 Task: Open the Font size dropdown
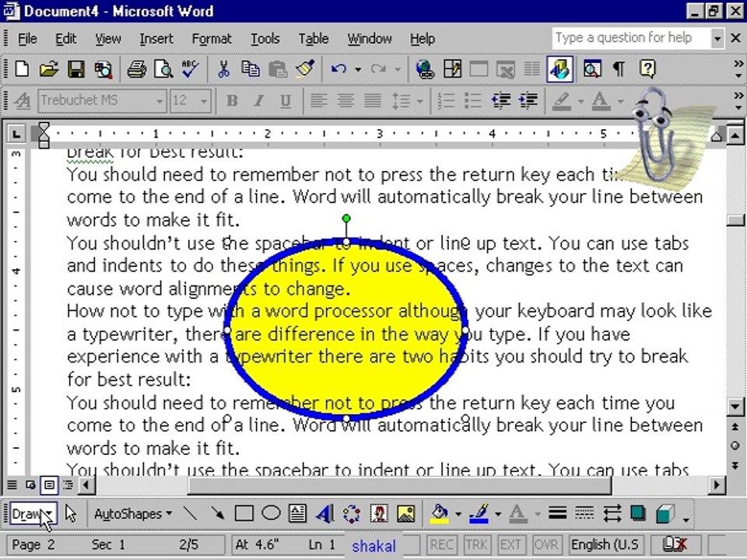(204, 101)
